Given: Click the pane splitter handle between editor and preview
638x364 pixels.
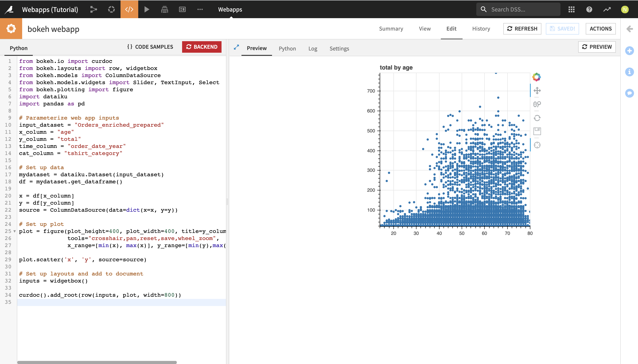Looking at the screenshot, I should tap(227, 201).
